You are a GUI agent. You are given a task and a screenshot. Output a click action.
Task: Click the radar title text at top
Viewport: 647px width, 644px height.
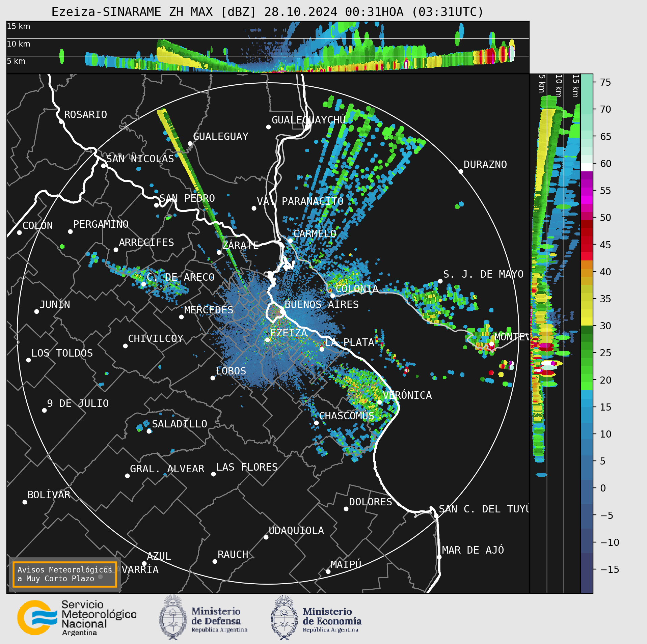coord(267,12)
